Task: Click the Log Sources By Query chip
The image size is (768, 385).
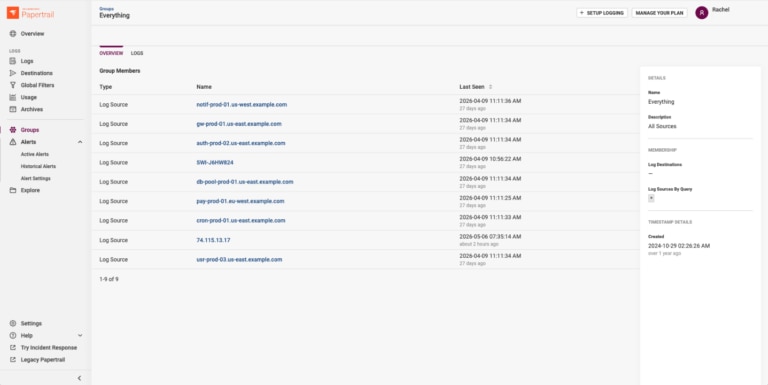Action: [x=651, y=198]
